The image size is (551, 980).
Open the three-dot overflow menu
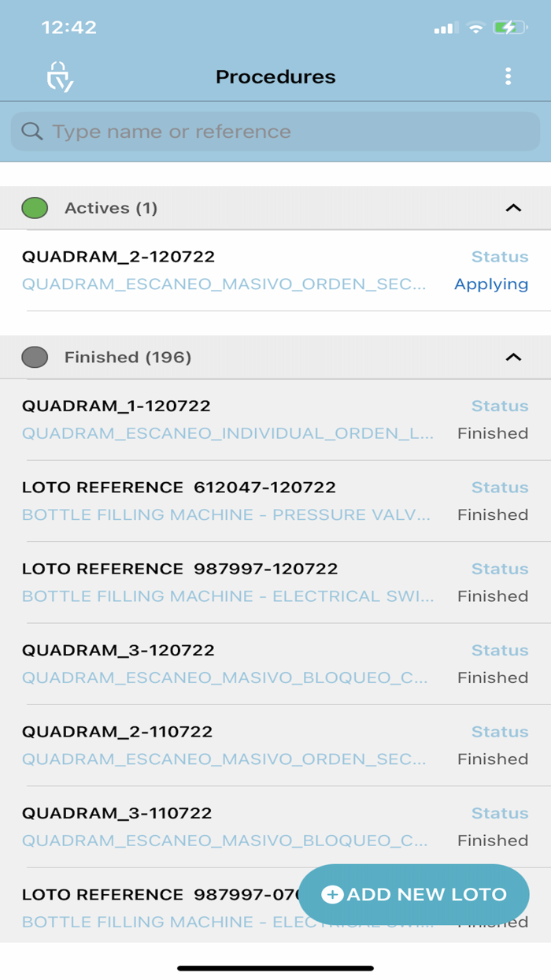[508, 76]
